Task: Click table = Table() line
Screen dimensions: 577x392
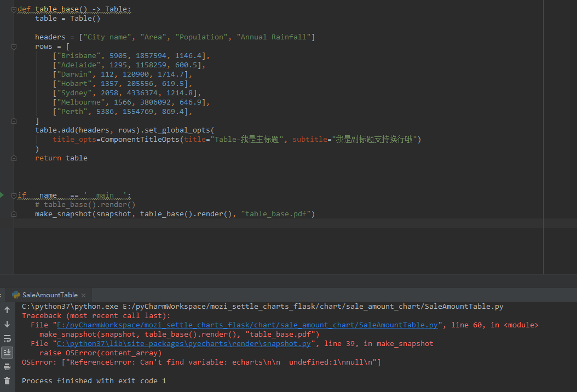Action: pyautogui.click(x=67, y=19)
